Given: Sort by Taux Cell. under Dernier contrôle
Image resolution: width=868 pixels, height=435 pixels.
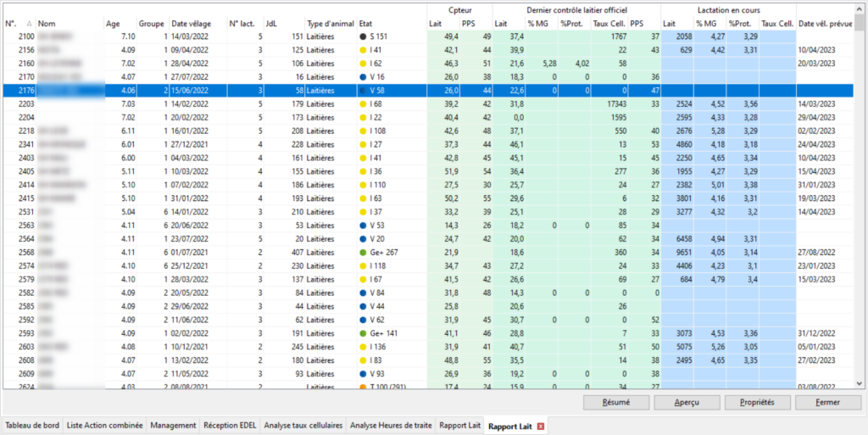Looking at the screenshot, I should pos(609,24).
